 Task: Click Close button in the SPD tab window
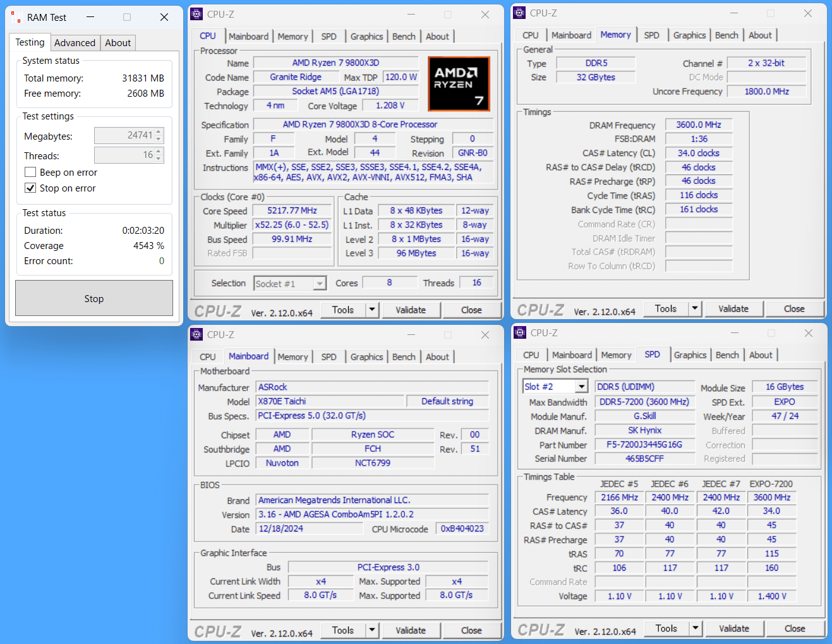(795, 628)
